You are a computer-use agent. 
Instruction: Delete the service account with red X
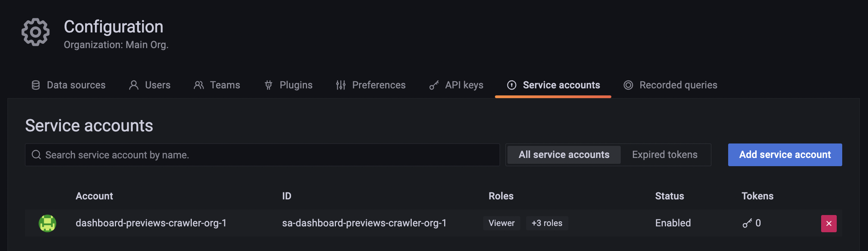(829, 224)
